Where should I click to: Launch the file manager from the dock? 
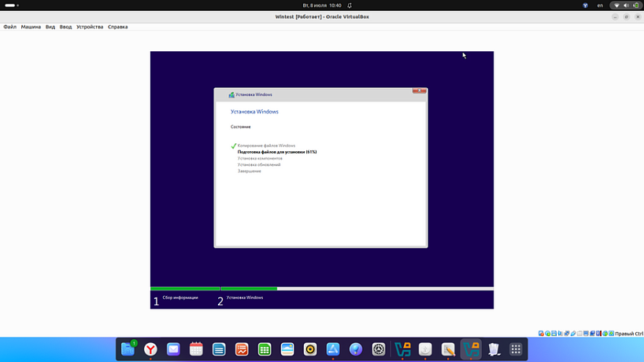click(128, 349)
